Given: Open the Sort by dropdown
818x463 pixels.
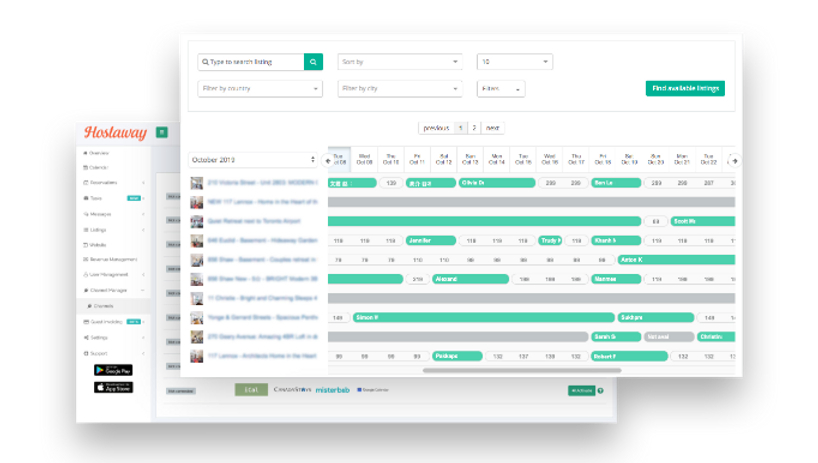Looking at the screenshot, I should pos(399,62).
